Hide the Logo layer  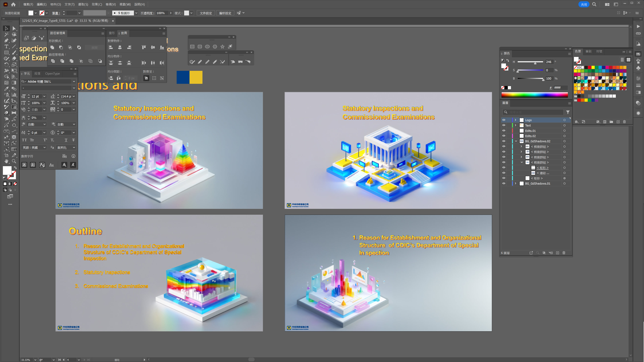click(x=504, y=120)
